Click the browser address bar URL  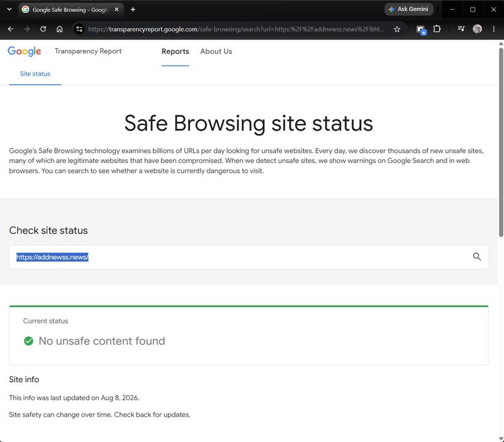236,29
